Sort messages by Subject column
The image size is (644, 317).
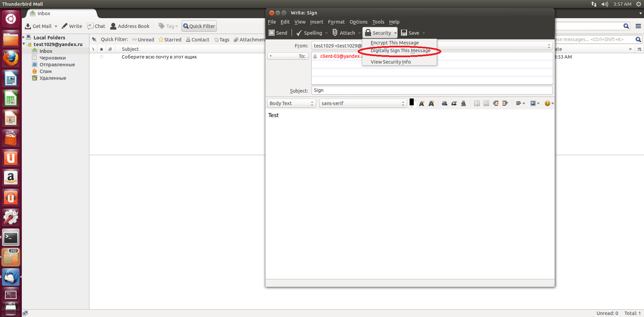tap(130, 49)
